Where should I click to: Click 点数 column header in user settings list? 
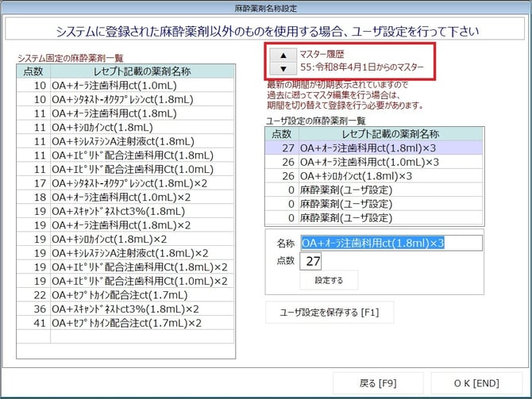click(x=282, y=134)
